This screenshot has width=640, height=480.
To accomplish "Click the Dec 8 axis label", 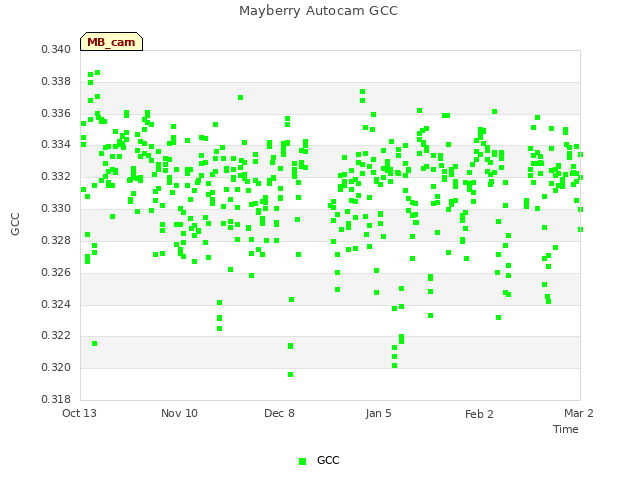I will tap(279, 413).
